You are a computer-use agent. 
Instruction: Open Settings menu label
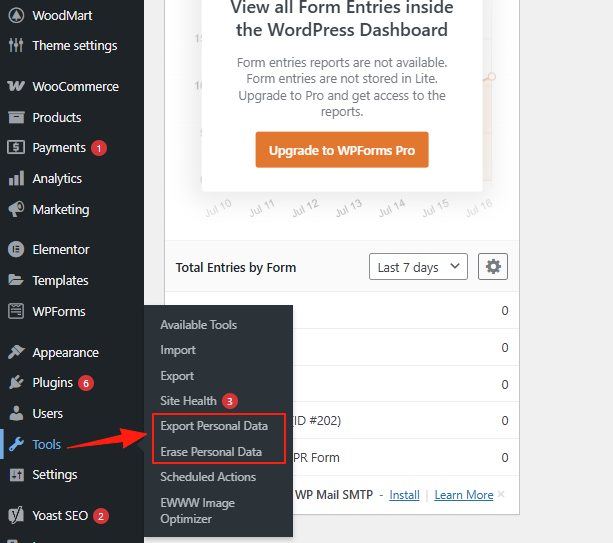(55, 475)
